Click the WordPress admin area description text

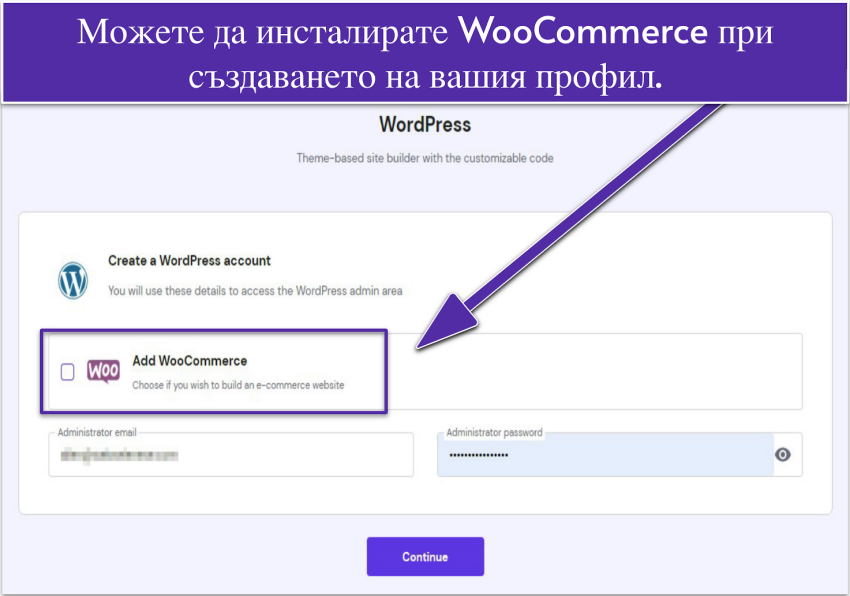[x=254, y=291]
